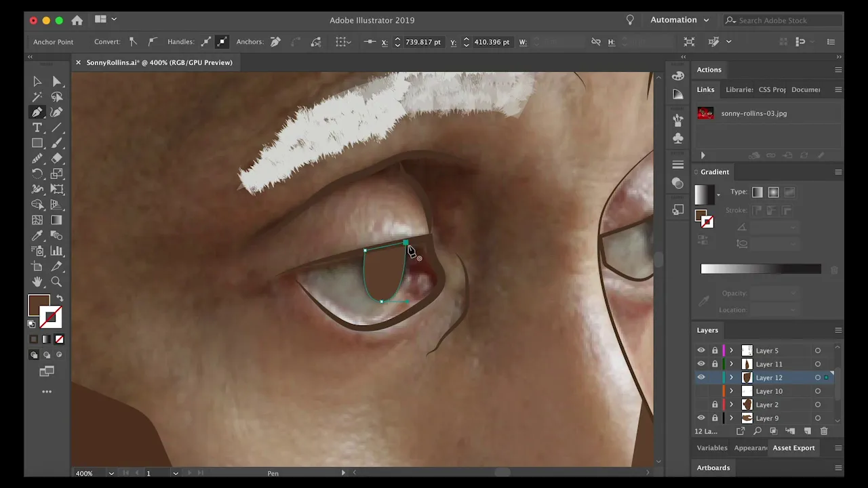Expand Layer 5 disclosure arrow
This screenshot has width=868, height=488.
731,350
